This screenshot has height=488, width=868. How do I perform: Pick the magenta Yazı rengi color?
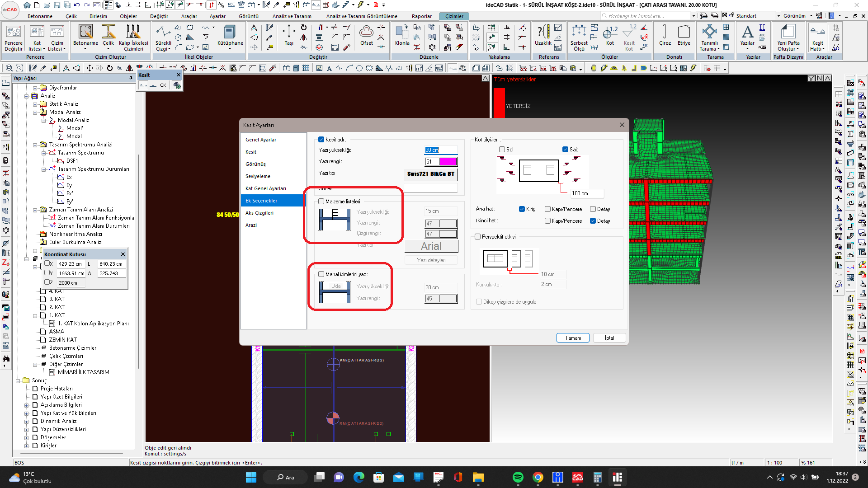(448, 162)
